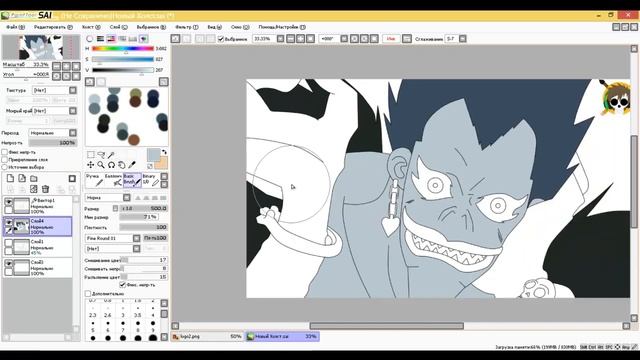
Task: Click the layer mask square icon
Action: 72,178
